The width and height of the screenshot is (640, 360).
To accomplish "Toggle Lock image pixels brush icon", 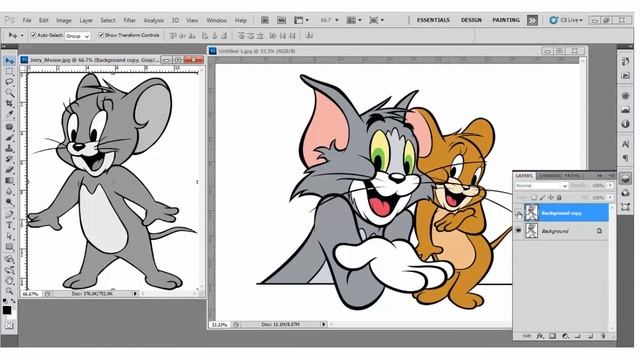I will pyautogui.click(x=542, y=198).
